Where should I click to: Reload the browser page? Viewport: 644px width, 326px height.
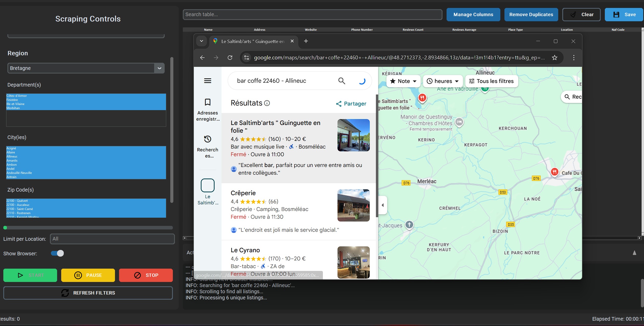(230, 58)
